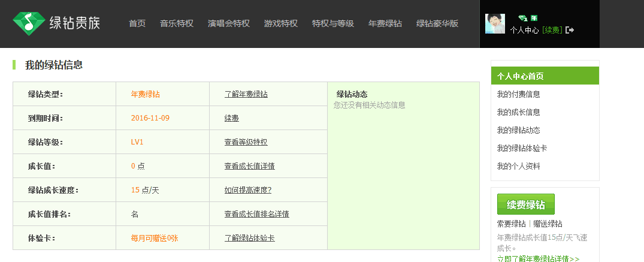This screenshot has height=262, width=644.
Task: Click the 绿钻等级: row label
Action: click(46, 142)
